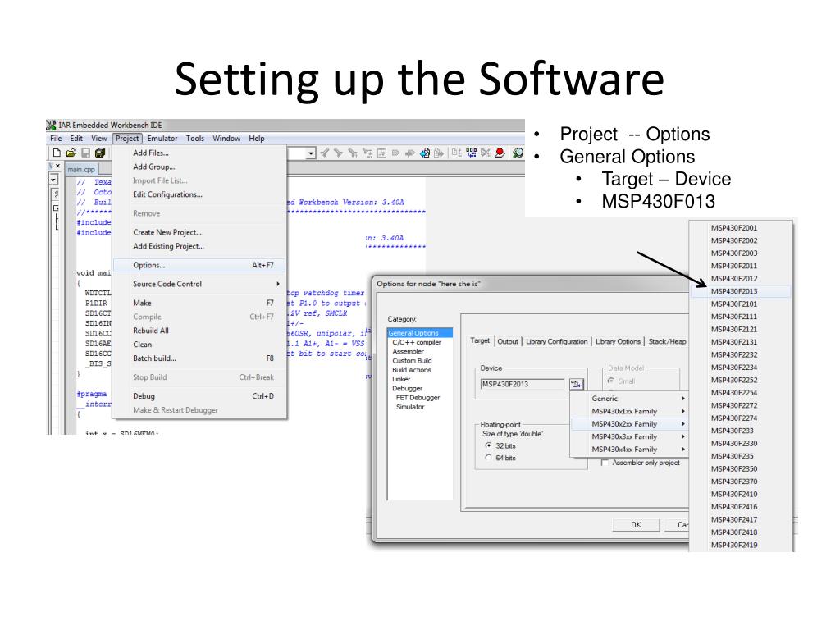
Task: Open the device selection browse button
Action: 577,384
